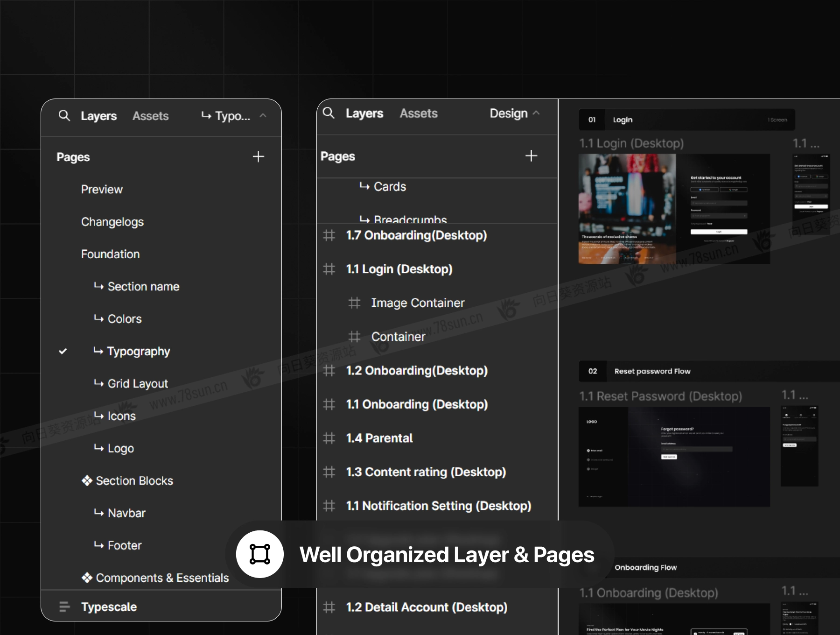Click the round frame icon badge in banner
The height and width of the screenshot is (635, 840).
point(260,554)
